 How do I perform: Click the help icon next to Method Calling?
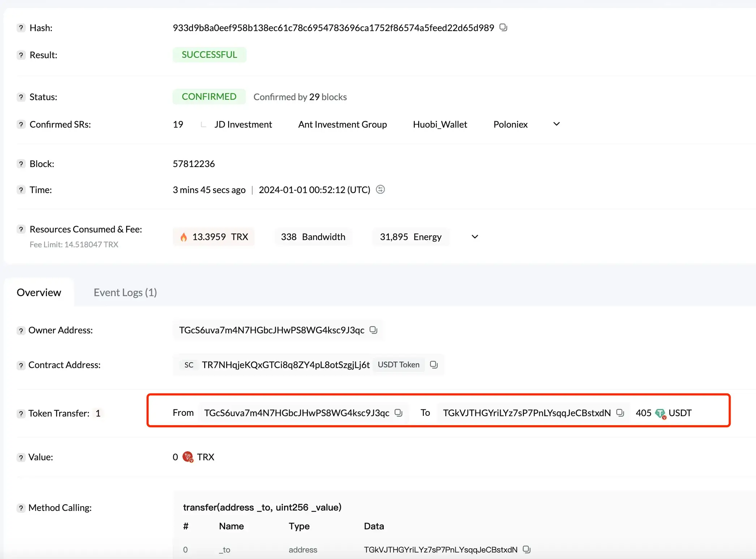tap(21, 508)
